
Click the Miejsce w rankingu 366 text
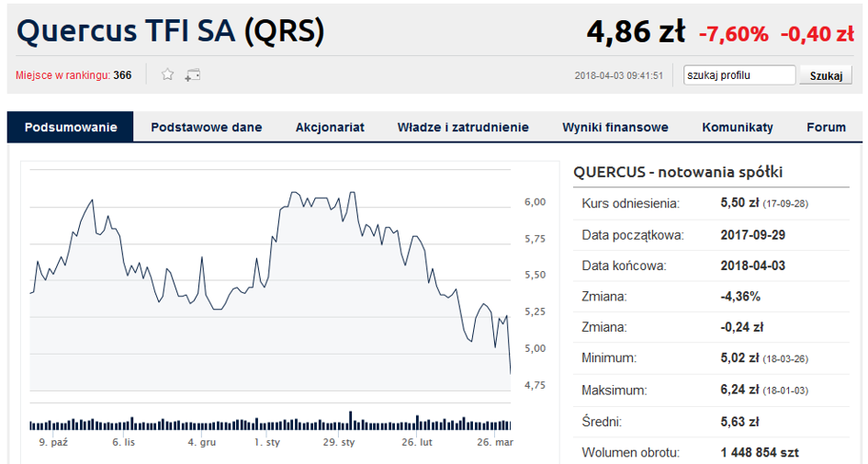coord(73,75)
